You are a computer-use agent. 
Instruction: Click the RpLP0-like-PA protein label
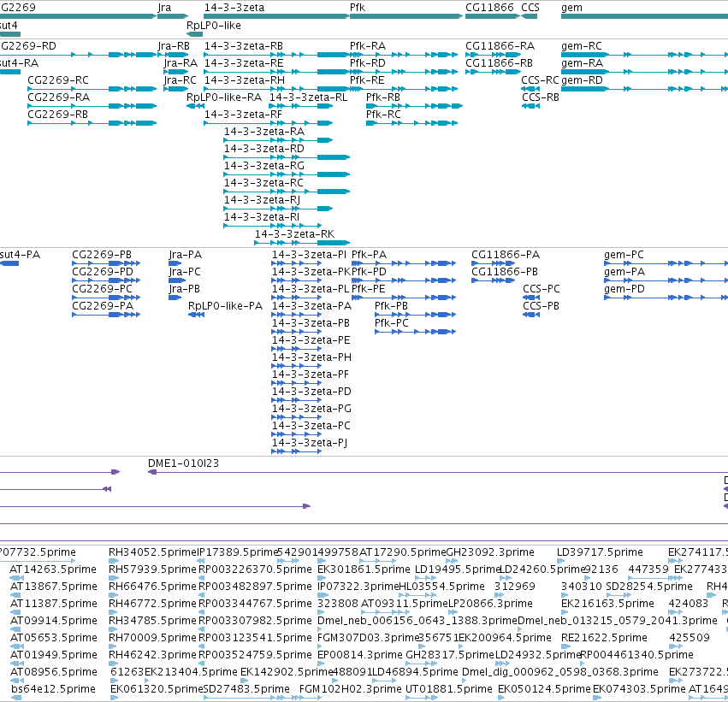[x=225, y=306]
